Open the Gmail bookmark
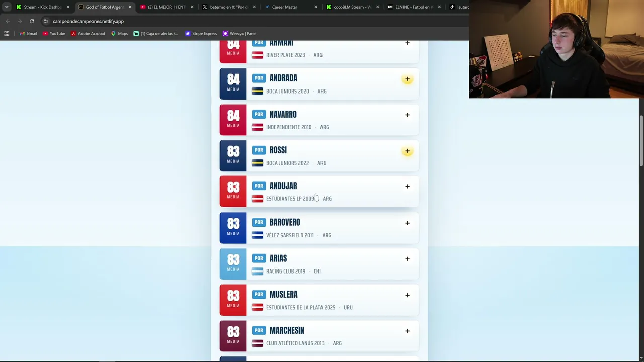 tap(28, 33)
